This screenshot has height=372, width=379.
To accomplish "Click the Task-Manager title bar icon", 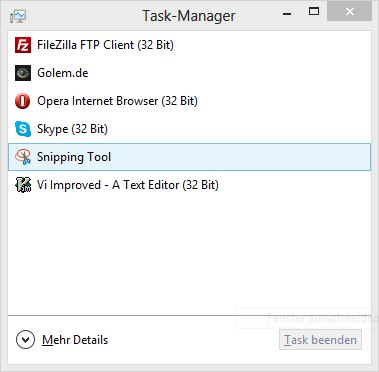I will point(18,16).
